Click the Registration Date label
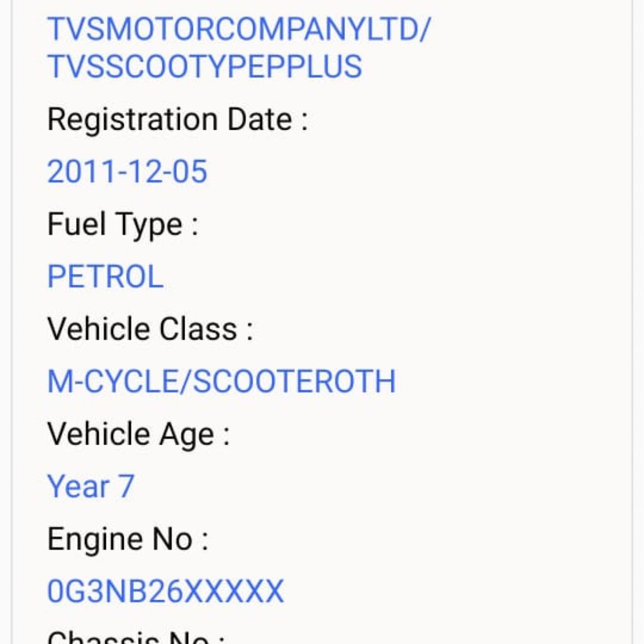Viewport: 644px width, 644px height. 177,119
